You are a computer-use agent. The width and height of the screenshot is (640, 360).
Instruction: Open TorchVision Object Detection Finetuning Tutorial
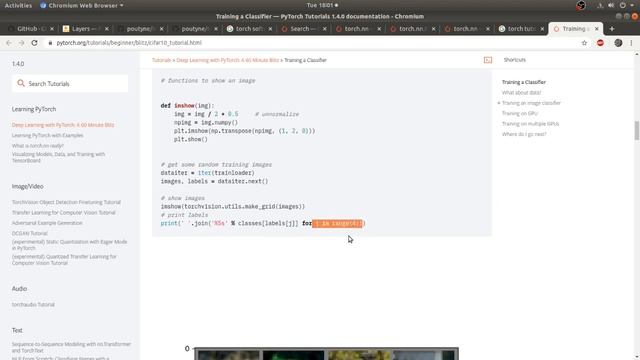click(66, 202)
